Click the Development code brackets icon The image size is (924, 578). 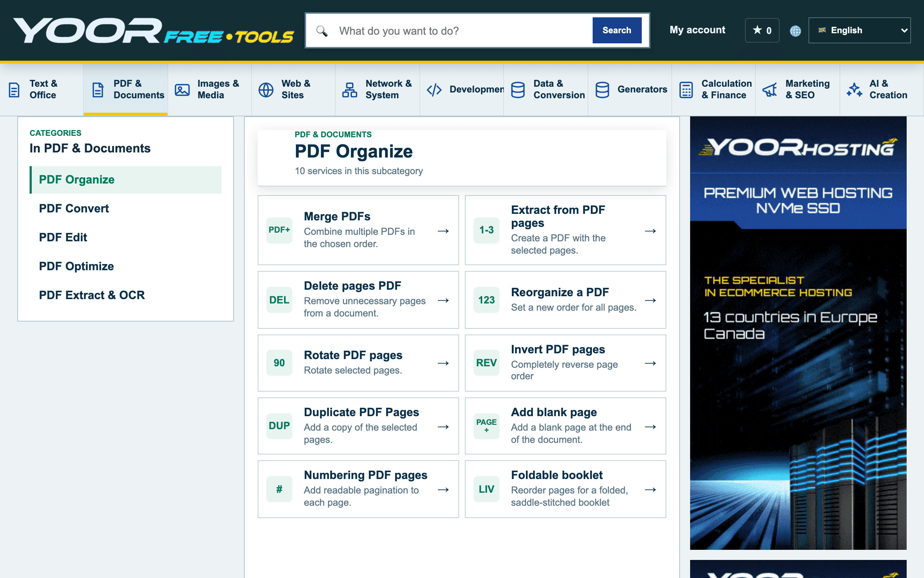point(434,90)
